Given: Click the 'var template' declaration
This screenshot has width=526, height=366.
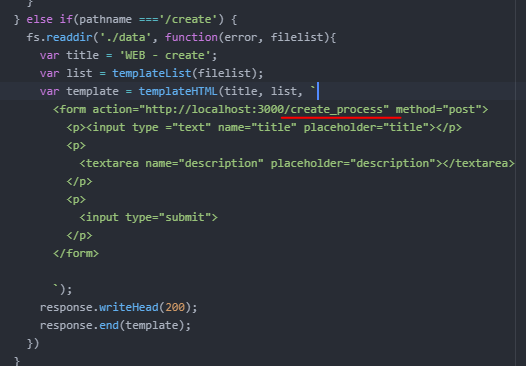Looking at the screenshot, I should (79, 91).
